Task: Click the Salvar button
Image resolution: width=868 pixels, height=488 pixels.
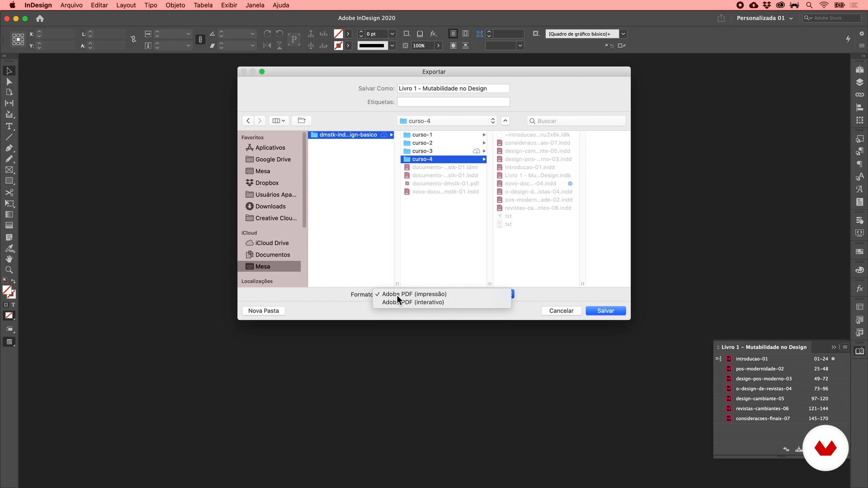Action: [605, 311]
